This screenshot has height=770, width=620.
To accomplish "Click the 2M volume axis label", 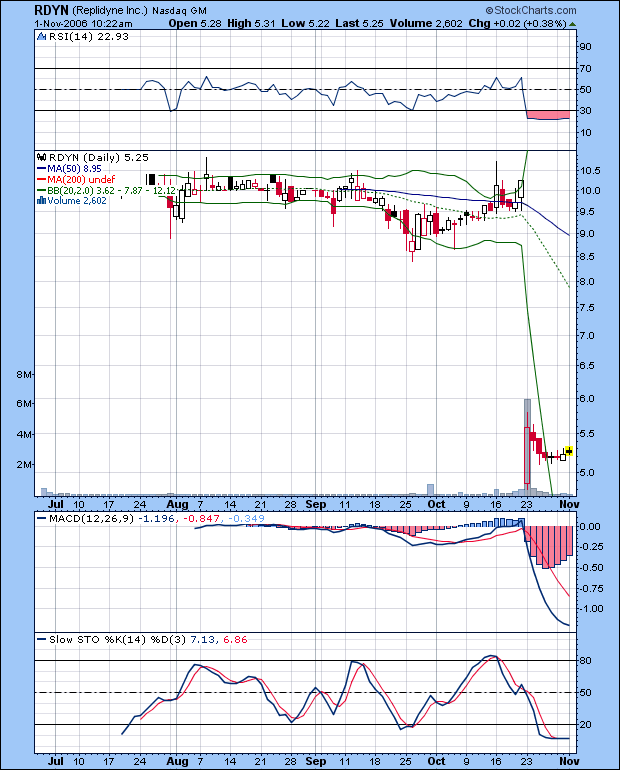I will click(x=24, y=465).
